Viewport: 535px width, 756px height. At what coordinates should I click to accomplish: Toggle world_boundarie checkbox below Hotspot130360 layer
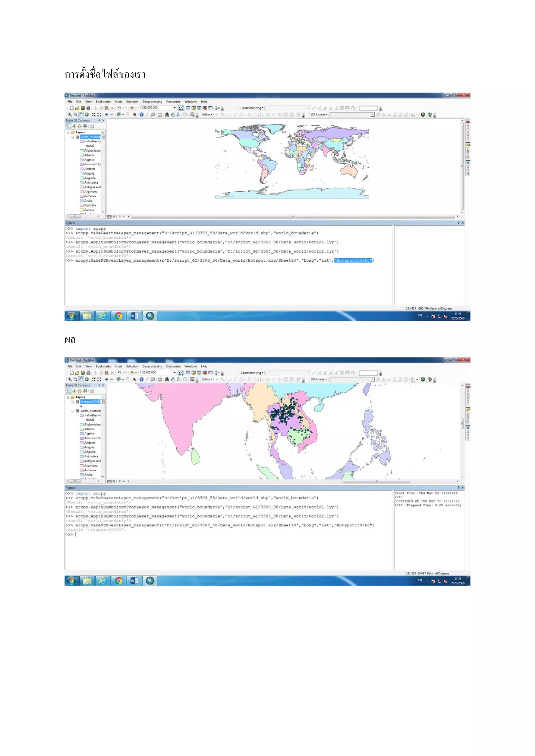77,411
